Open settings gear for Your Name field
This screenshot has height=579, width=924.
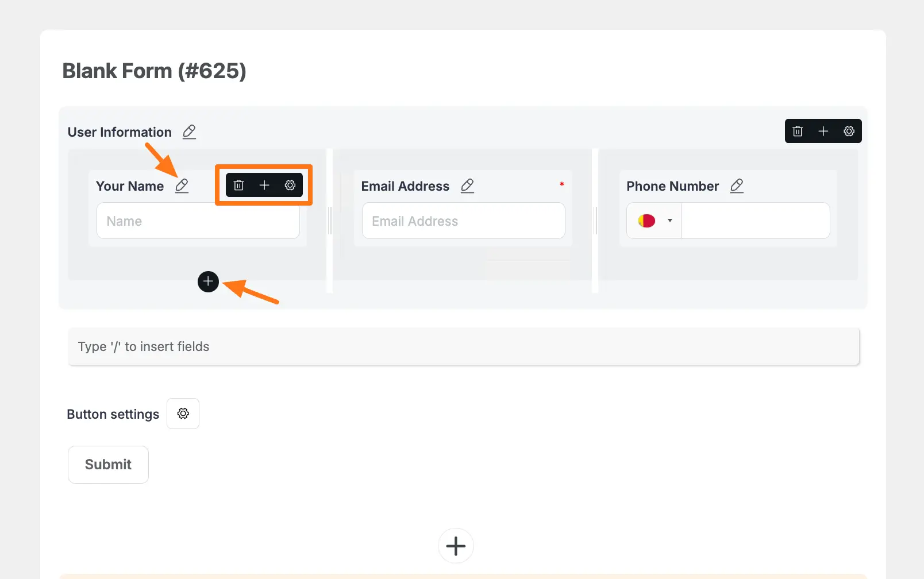pos(290,186)
